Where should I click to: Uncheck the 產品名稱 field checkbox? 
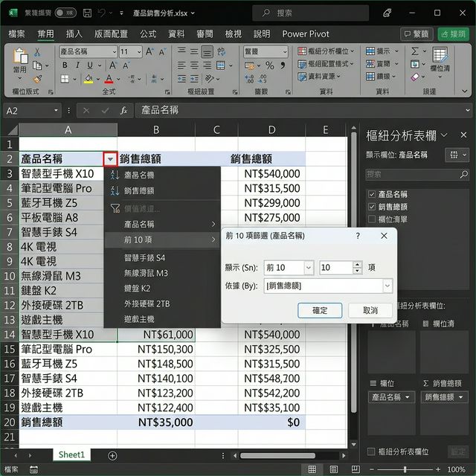point(372,194)
